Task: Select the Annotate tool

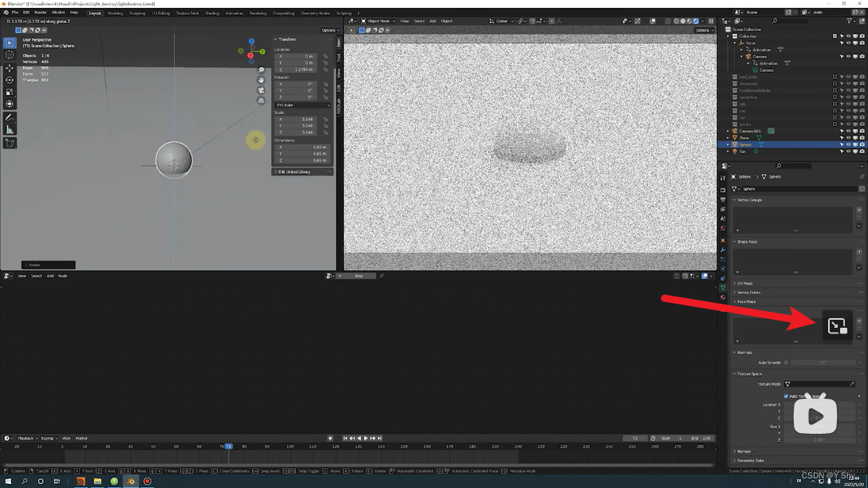Action: point(10,117)
